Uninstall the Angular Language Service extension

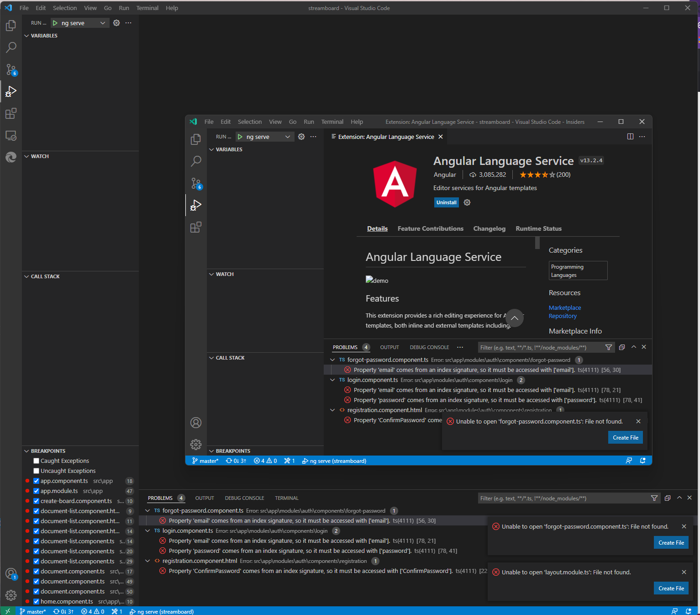pyautogui.click(x=447, y=202)
